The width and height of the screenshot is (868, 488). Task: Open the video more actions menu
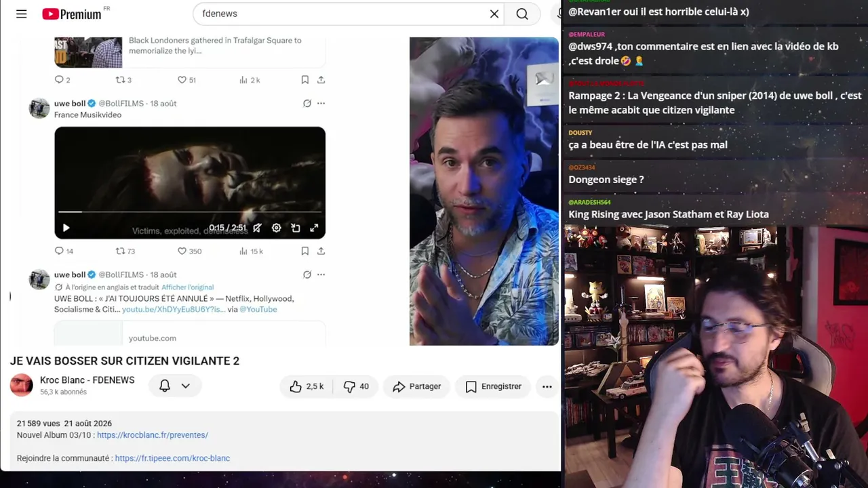pyautogui.click(x=547, y=386)
